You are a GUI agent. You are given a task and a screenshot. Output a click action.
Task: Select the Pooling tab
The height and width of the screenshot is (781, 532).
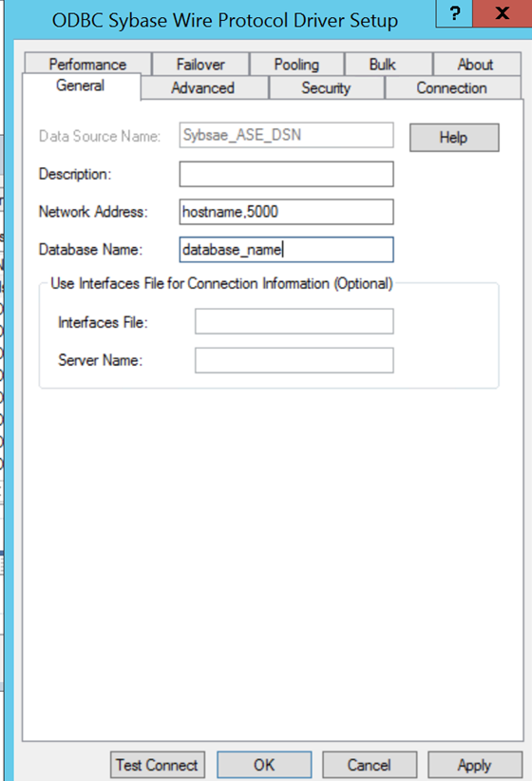click(x=296, y=65)
